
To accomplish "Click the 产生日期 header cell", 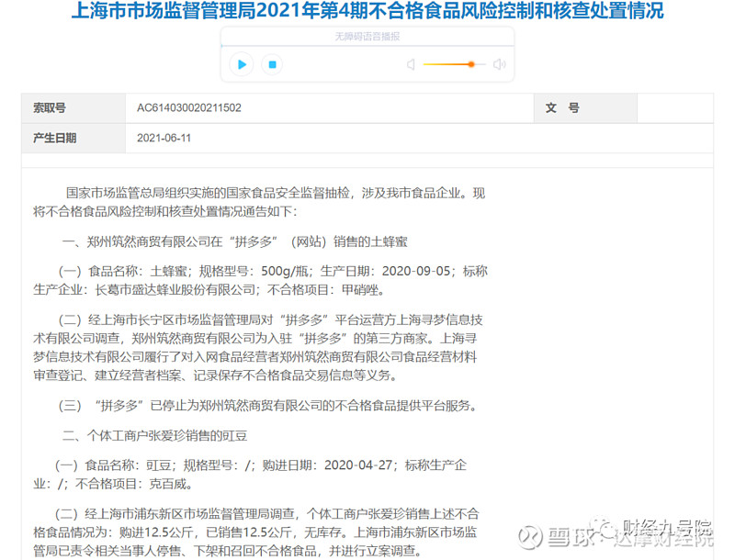I will point(73,138).
